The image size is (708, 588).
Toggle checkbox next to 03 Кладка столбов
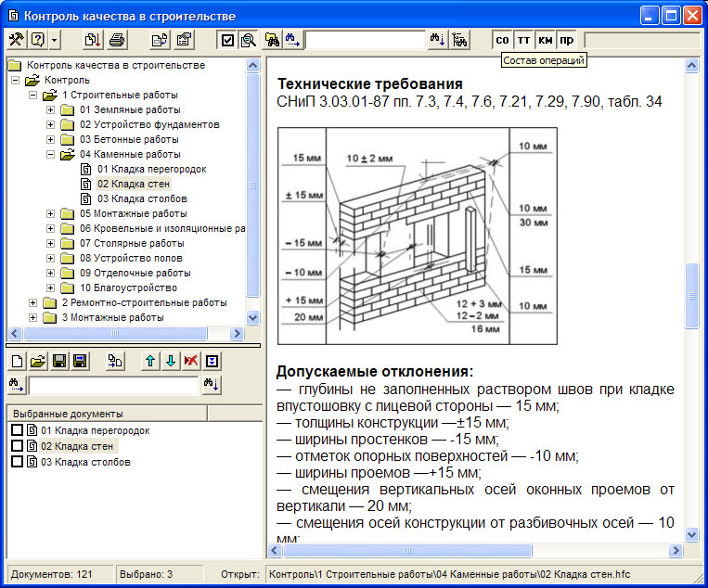(17, 461)
